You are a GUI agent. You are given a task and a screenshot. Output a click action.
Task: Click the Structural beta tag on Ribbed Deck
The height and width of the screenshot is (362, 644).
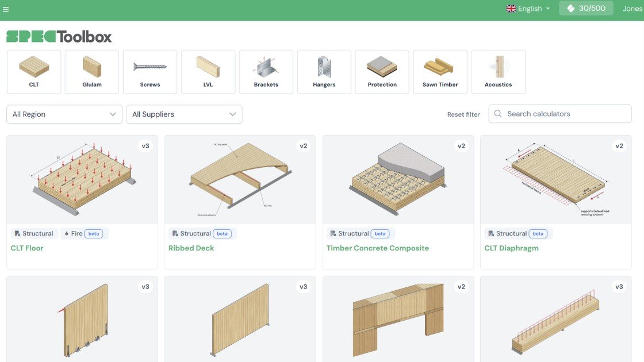coord(202,233)
